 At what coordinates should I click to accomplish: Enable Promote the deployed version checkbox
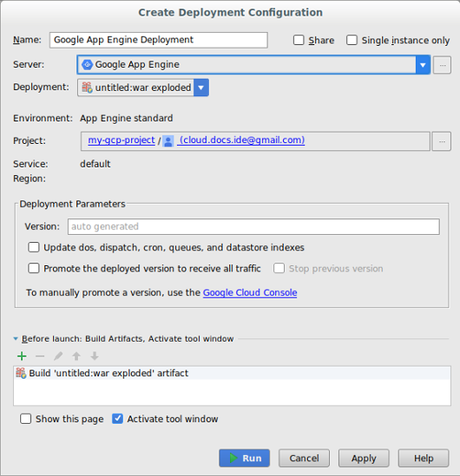click(34, 269)
